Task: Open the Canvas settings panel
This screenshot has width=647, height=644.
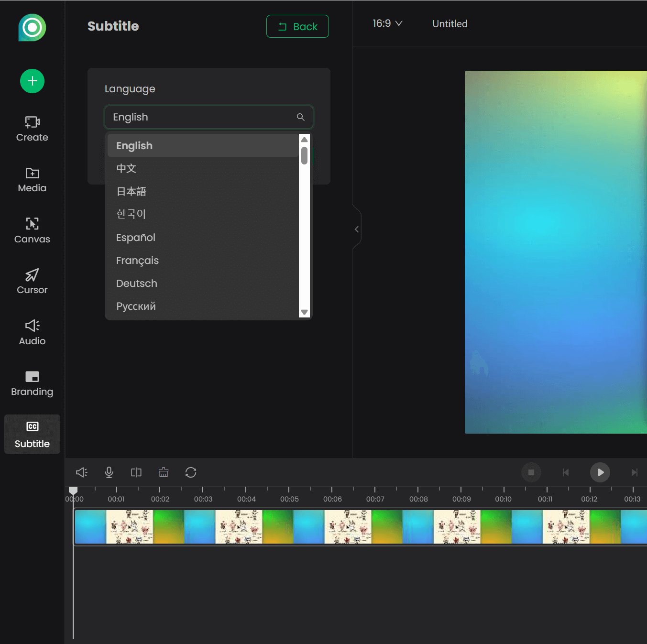Action: (32, 230)
